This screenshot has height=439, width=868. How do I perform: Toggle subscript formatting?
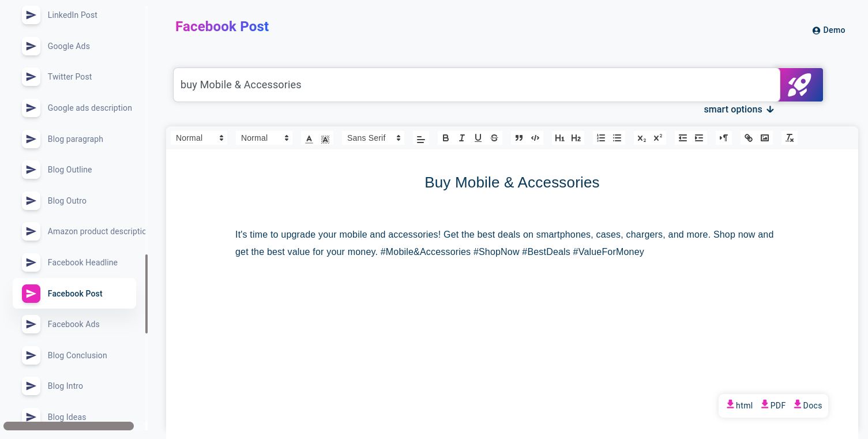[641, 138]
